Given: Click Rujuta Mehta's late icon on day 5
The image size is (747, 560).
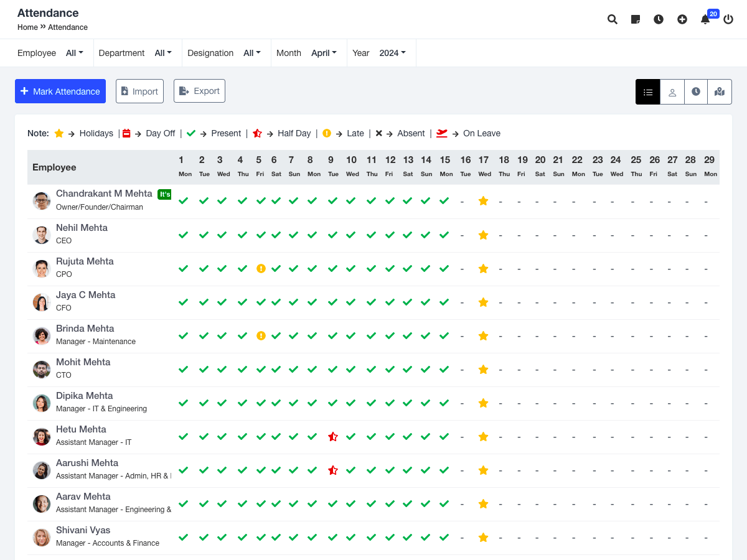Looking at the screenshot, I should pyautogui.click(x=261, y=269).
